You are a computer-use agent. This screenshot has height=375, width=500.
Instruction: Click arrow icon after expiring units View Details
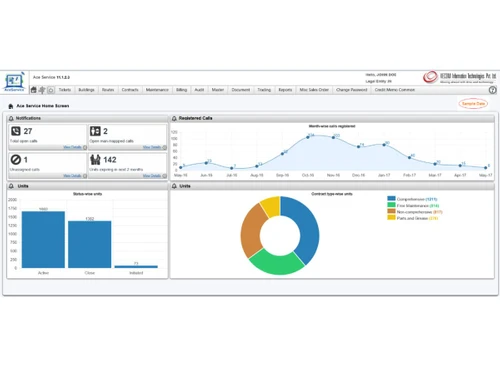164,176
